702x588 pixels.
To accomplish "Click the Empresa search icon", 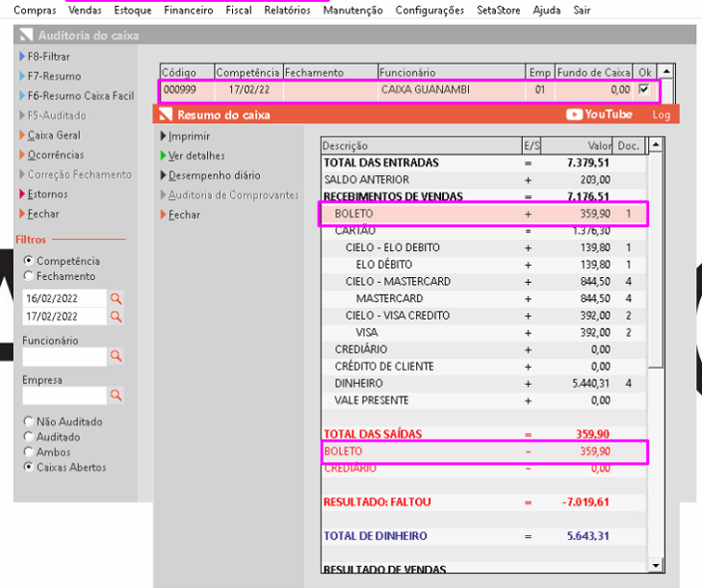I will (x=116, y=396).
